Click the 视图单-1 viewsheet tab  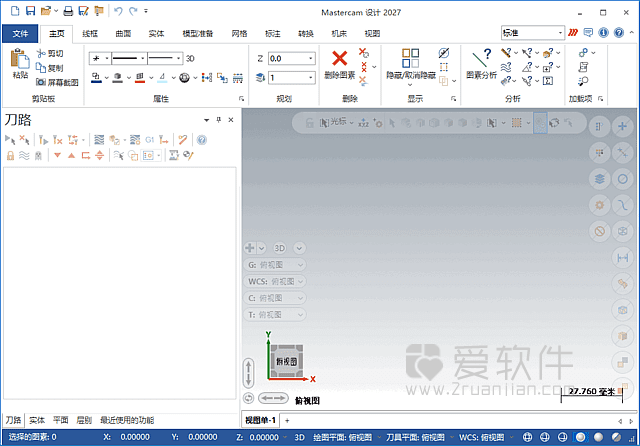pyautogui.click(x=260, y=420)
